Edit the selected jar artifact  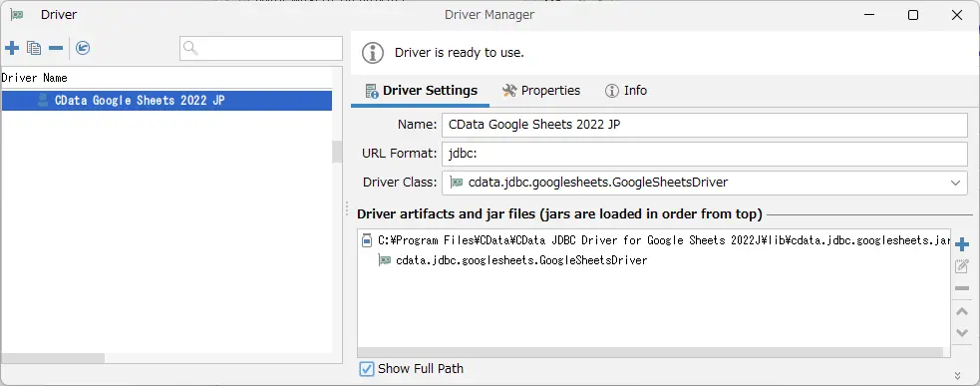coord(962,266)
